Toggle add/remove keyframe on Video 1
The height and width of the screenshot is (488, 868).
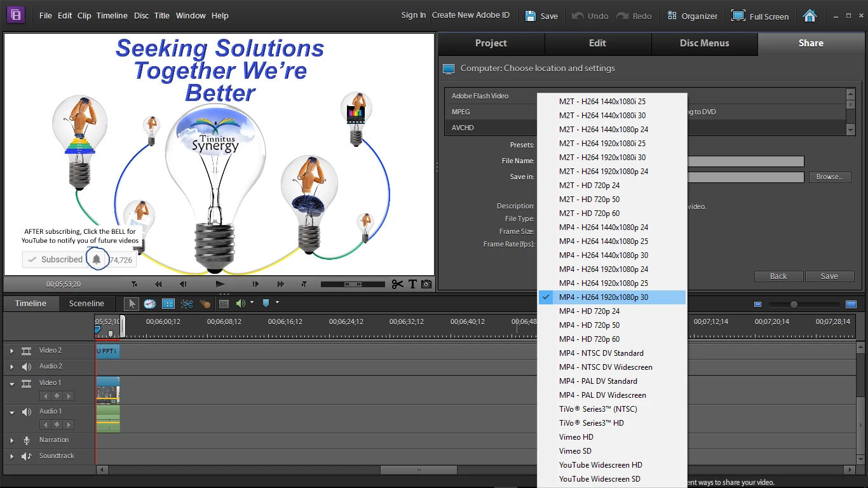click(57, 396)
